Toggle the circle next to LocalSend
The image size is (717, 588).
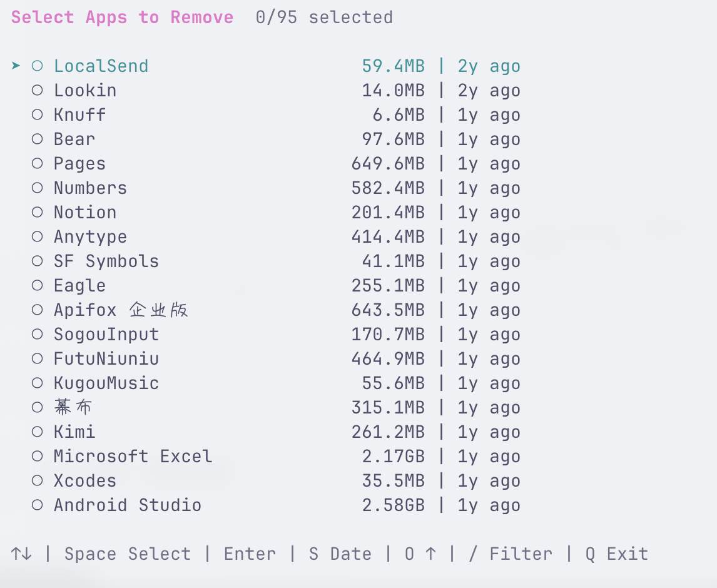pyautogui.click(x=37, y=66)
